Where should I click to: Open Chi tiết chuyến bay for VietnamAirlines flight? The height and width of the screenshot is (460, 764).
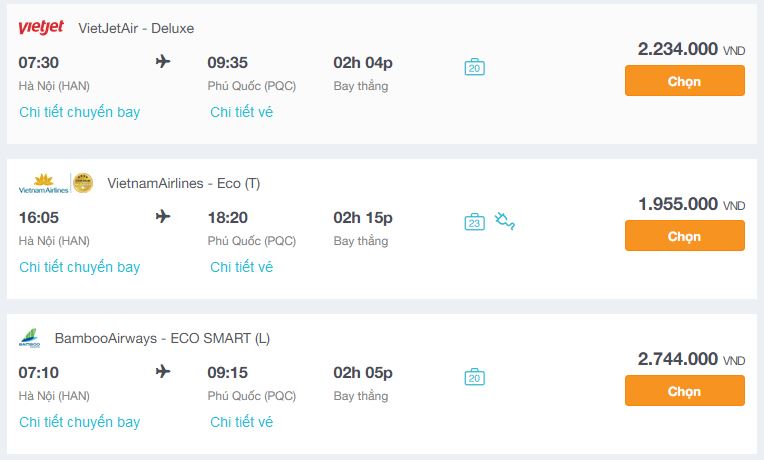click(x=80, y=267)
